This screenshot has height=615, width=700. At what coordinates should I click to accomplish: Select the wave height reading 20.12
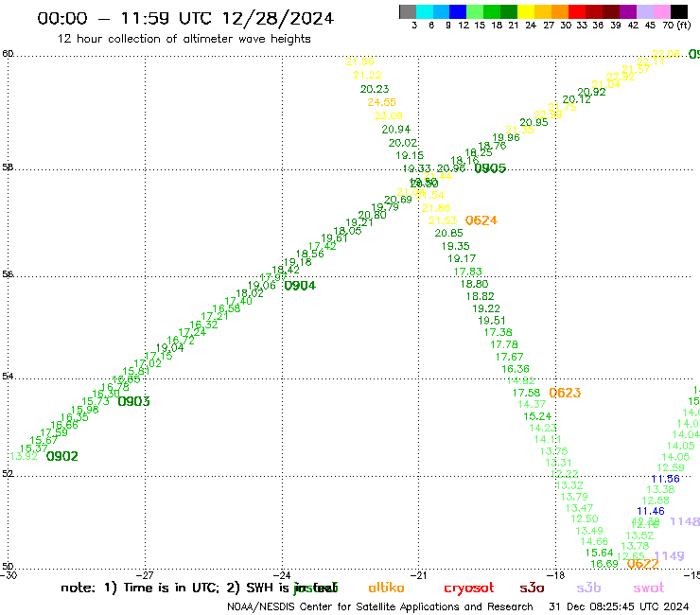(576, 99)
